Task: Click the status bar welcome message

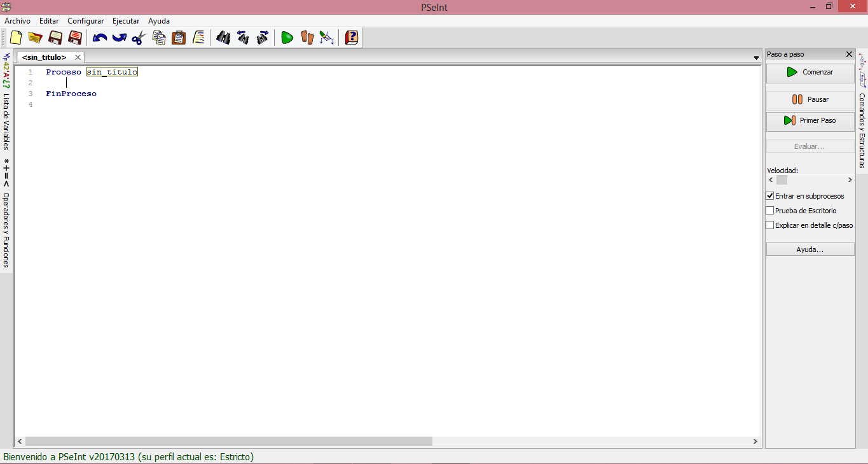Action: point(128,457)
